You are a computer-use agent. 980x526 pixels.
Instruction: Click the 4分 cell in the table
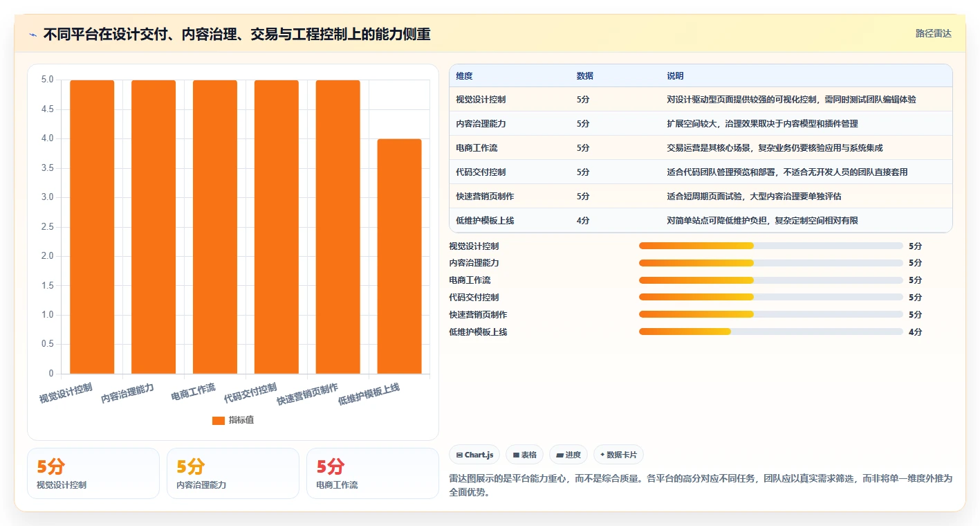583,221
